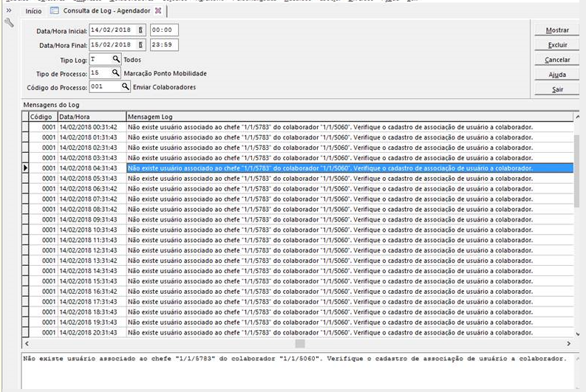Screen dimensions: 586x392
Task: Click the final time field showing 23:59
Action: [x=163, y=45]
